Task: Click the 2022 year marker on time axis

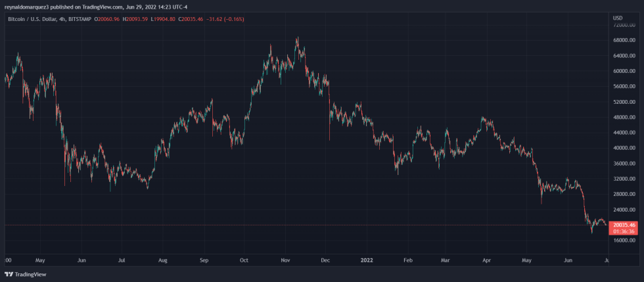Action: coord(367,260)
